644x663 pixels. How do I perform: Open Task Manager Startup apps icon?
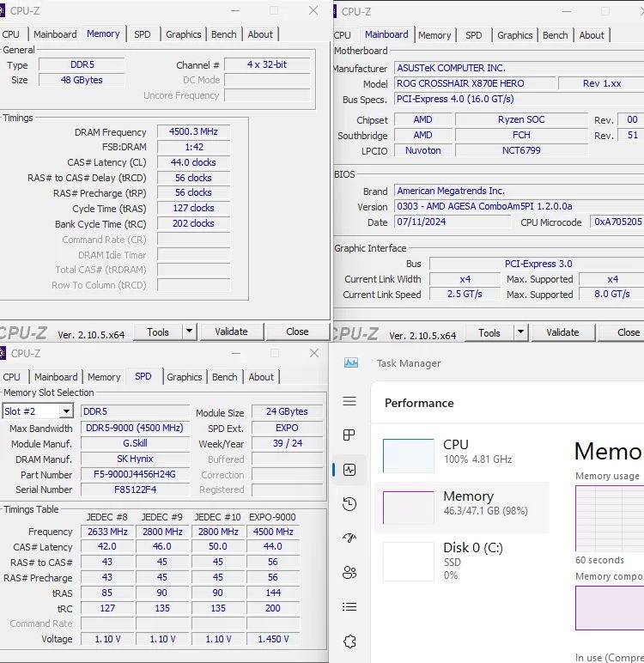click(349, 538)
